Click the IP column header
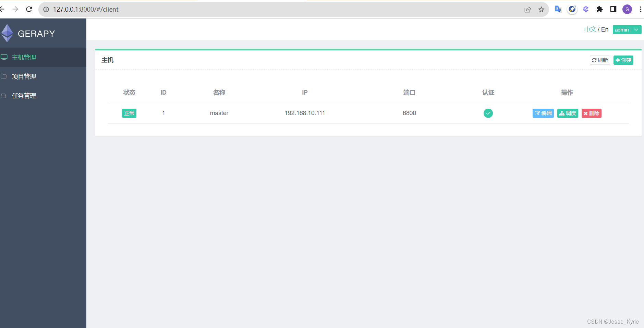The image size is (644, 328). click(x=305, y=93)
